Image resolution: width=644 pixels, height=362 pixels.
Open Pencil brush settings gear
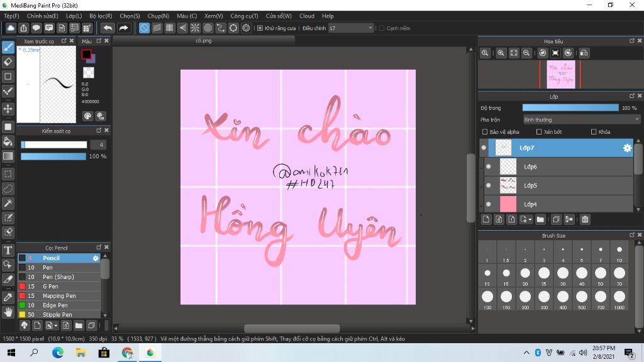tap(96, 258)
